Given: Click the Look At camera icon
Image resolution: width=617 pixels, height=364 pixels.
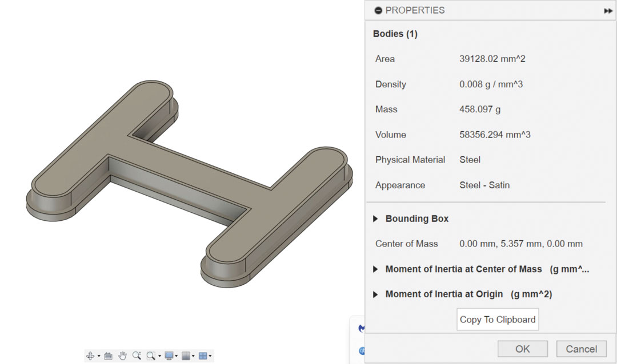Looking at the screenshot, I should (108, 356).
